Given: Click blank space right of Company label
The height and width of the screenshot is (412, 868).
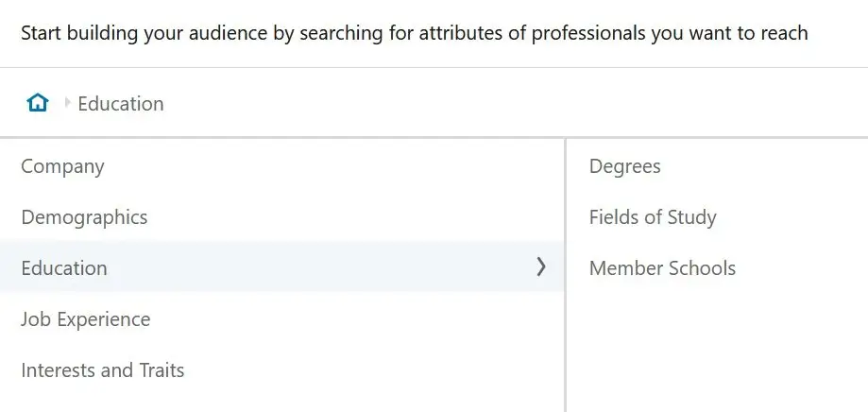Looking at the screenshot, I should click(332, 166).
